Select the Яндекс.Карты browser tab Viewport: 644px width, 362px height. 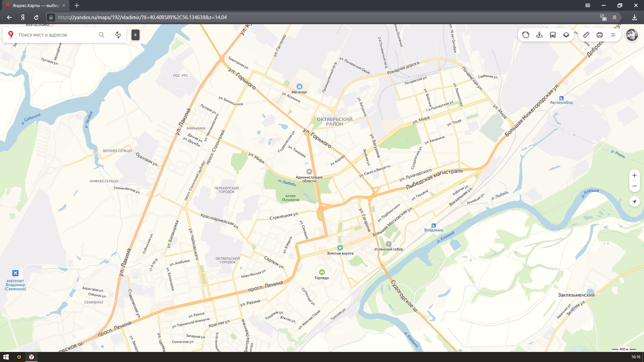(x=36, y=5)
